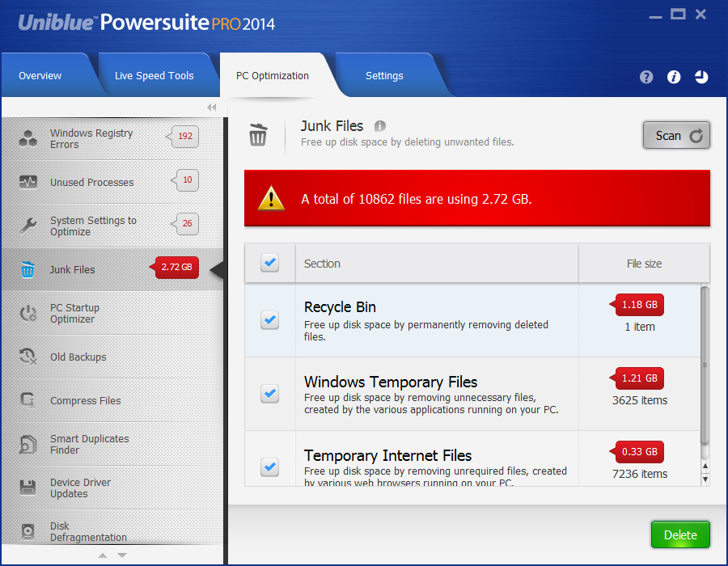728x566 pixels.
Task: Click the Disk Defragmentation drive icon
Action: (x=28, y=531)
